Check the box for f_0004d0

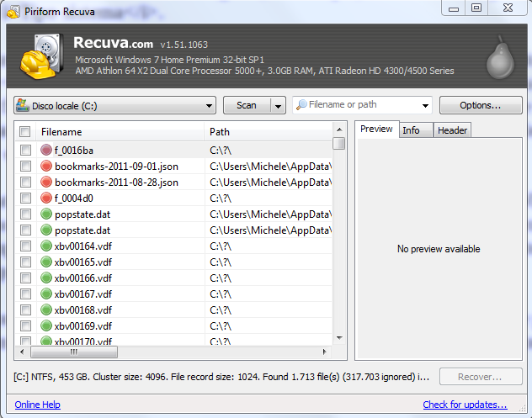[x=25, y=198]
